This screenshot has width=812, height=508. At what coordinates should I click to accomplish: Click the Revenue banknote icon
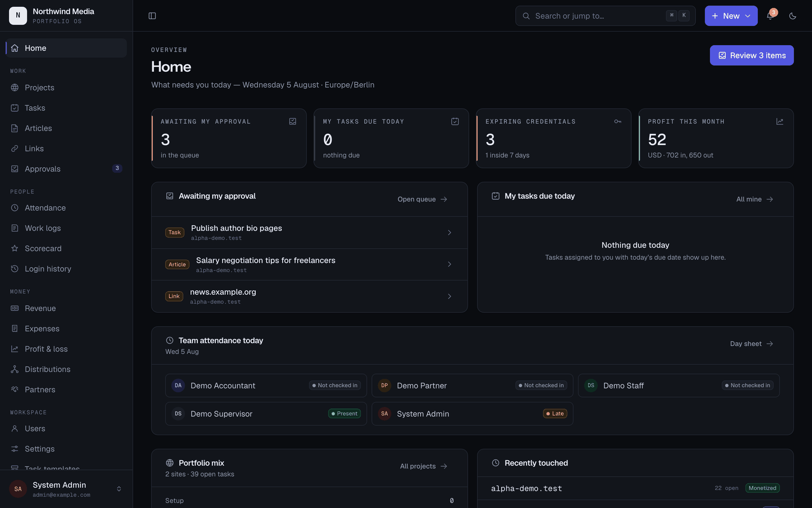tap(15, 308)
